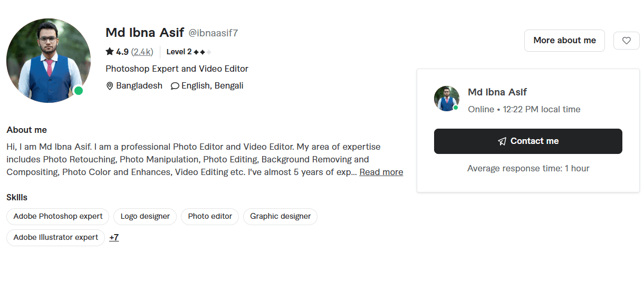Select the Photo editor skill tag
This screenshot has height=281, width=644.
tap(210, 216)
